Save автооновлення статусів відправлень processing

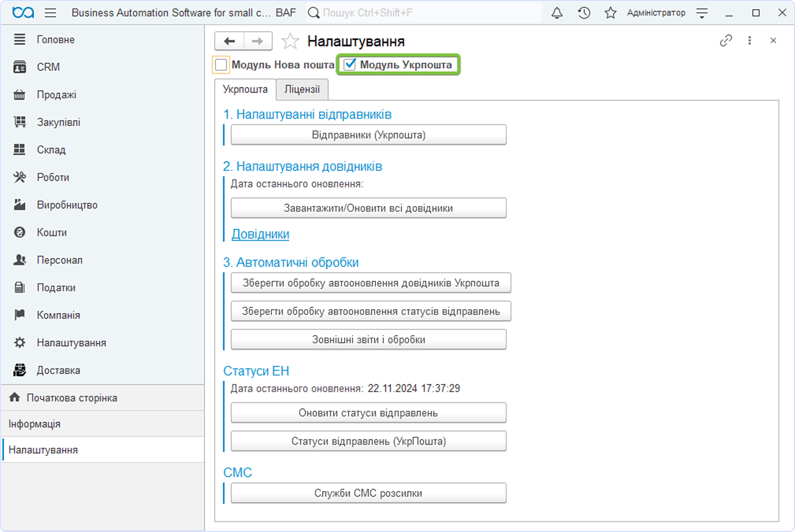pyautogui.click(x=371, y=311)
